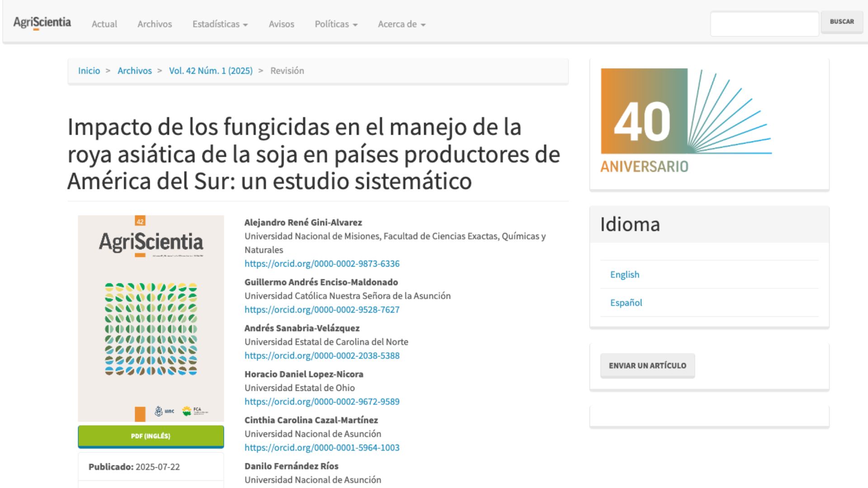Focus the search input field

click(764, 23)
